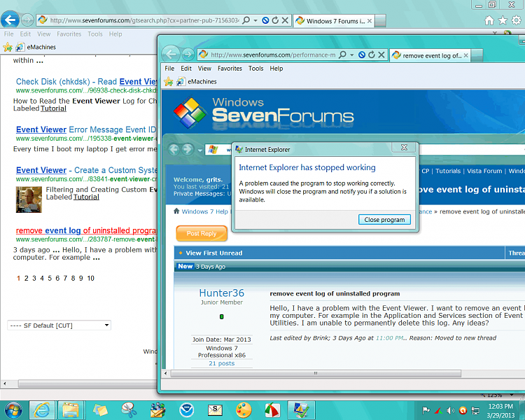Open Paint palette taskbar icon
Image resolution: width=525 pixels, height=420 pixels.
point(244,410)
